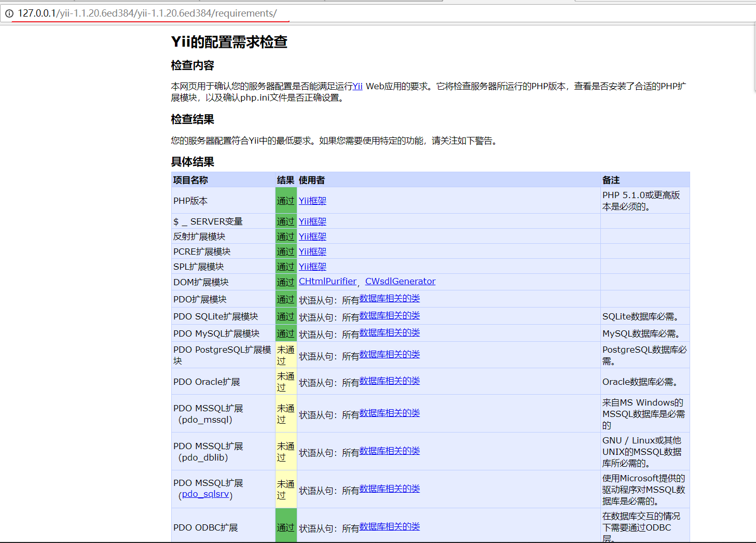Click the 检查结果 heading
Screen dimensions: 756x543
point(193,119)
